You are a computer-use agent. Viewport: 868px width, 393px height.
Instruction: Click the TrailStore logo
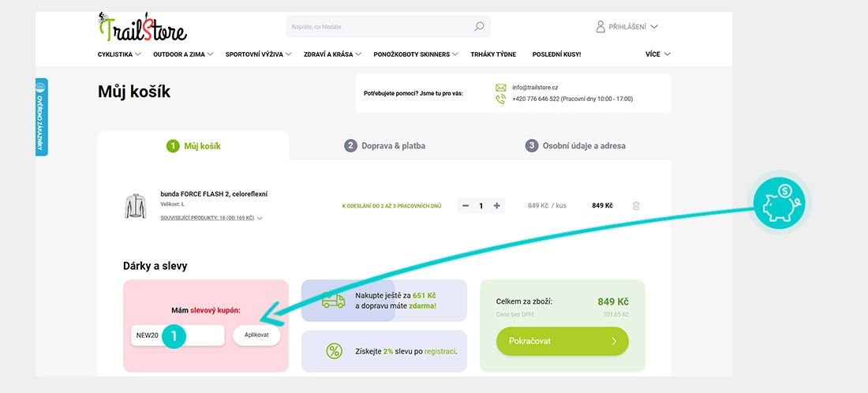[x=142, y=27]
